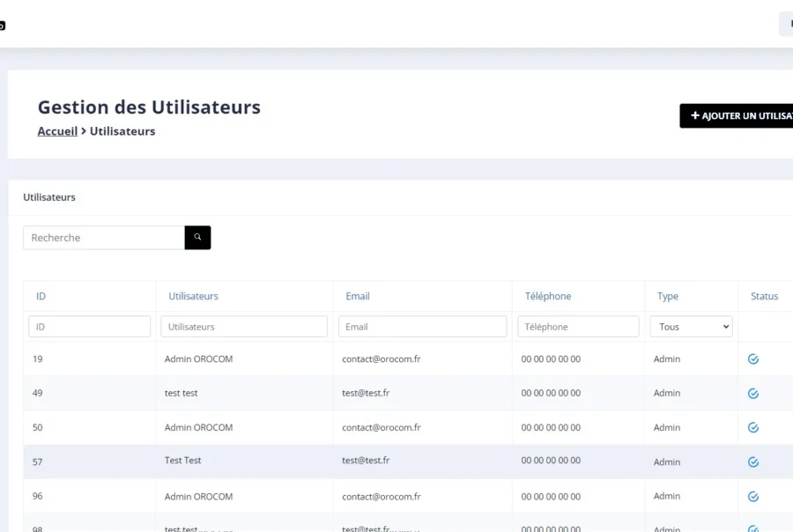The image size is (793, 532).
Task: Click status check icon for user 19
Action: click(753, 359)
